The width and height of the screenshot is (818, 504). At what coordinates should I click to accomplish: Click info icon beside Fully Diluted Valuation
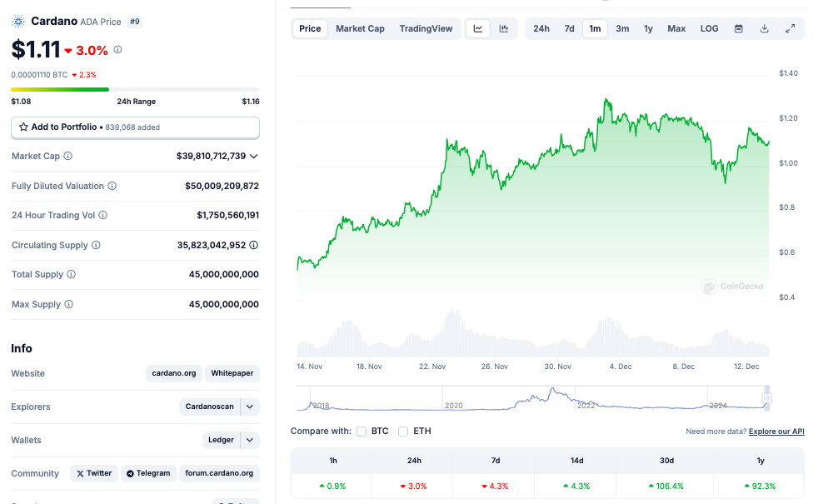pyautogui.click(x=112, y=186)
